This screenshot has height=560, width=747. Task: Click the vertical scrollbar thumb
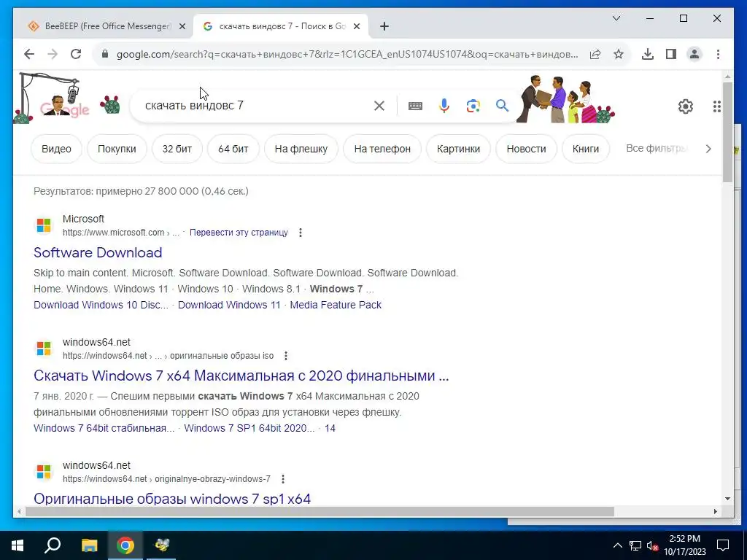tap(727, 132)
